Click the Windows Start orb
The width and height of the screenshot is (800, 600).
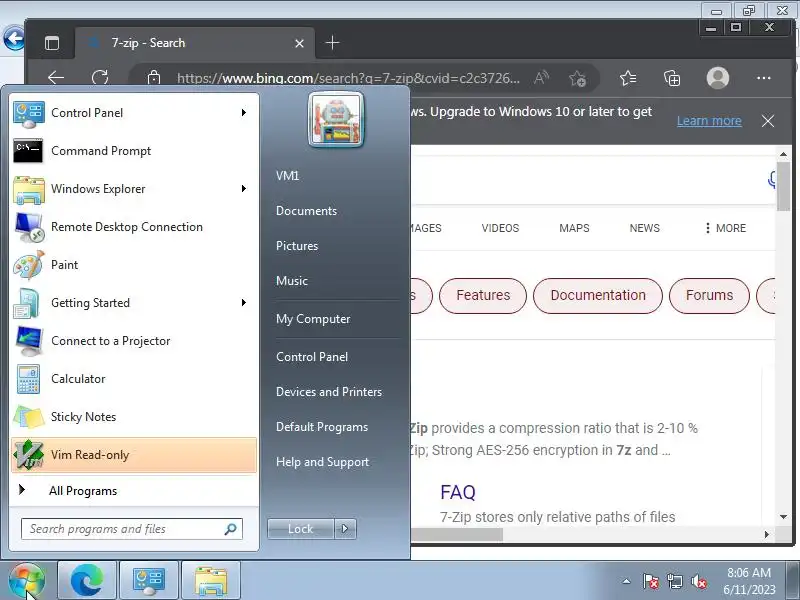pyautogui.click(x=27, y=581)
